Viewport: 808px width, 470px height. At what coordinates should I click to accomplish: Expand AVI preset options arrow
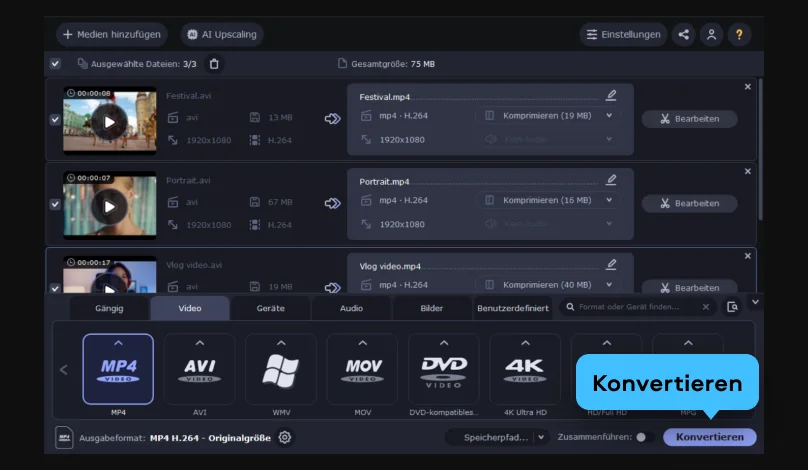(199, 343)
